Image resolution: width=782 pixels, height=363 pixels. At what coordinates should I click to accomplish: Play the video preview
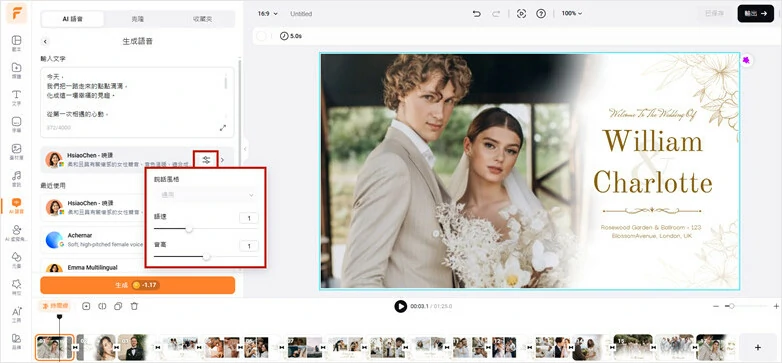pyautogui.click(x=400, y=306)
